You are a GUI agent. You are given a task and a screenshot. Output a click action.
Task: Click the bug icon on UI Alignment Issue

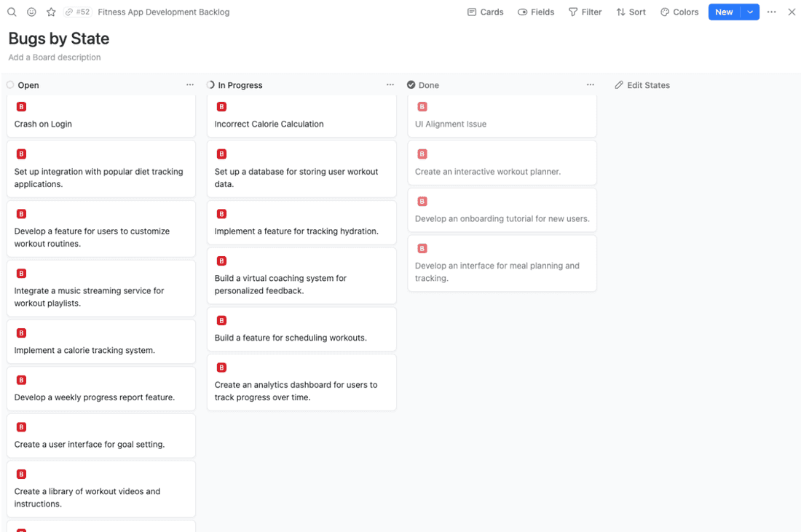(x=422, y=107)
